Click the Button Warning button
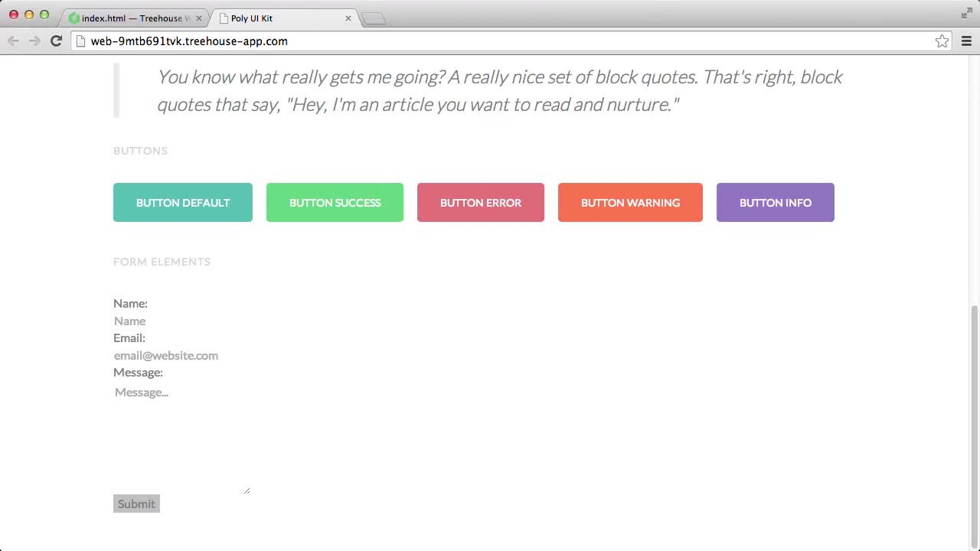Image resolution: width=980 pixels, height=551 pixels. coord(630,202)
